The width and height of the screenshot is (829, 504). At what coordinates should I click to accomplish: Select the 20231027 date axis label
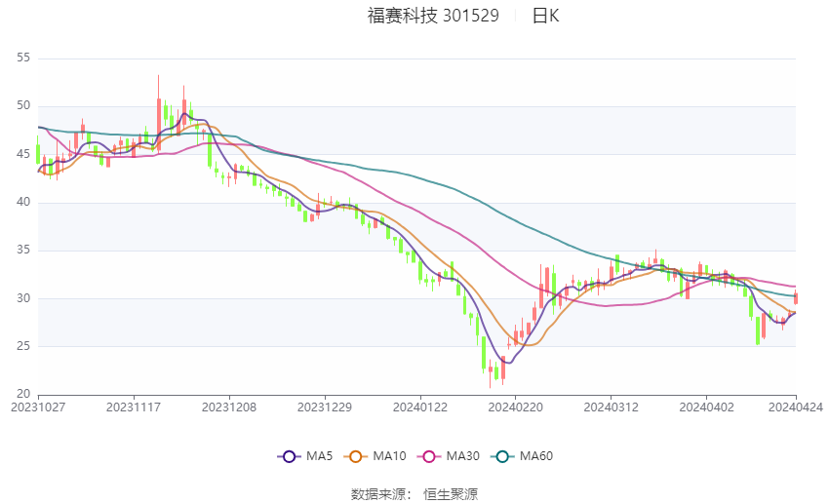click(x=38, y=407)
